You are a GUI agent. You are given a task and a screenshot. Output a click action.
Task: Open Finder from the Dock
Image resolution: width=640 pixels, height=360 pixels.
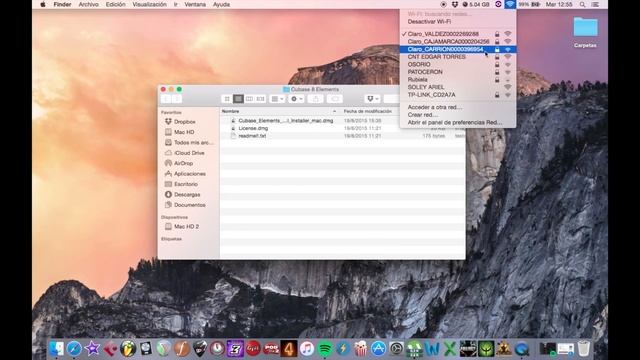point(56,349)
